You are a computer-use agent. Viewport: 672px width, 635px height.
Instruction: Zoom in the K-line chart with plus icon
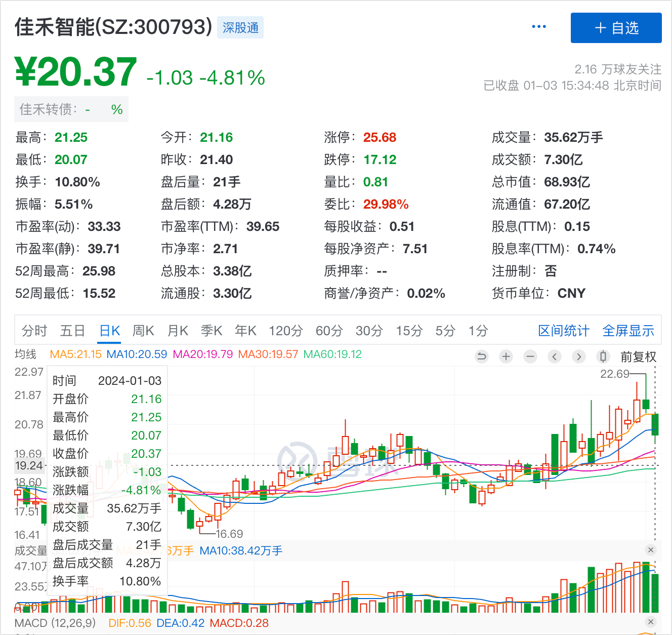tap(506, 356)
